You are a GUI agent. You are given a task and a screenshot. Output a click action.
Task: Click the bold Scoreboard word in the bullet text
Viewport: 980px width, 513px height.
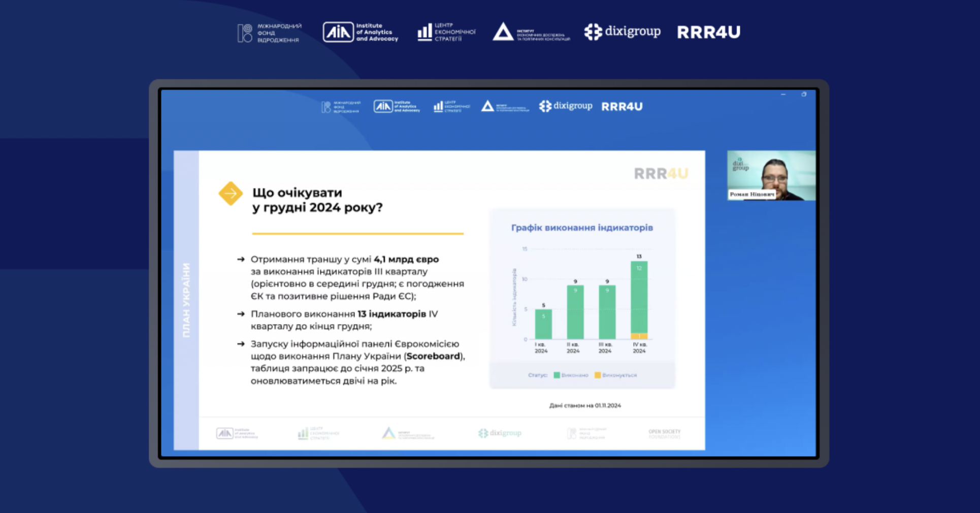point(433,356)
